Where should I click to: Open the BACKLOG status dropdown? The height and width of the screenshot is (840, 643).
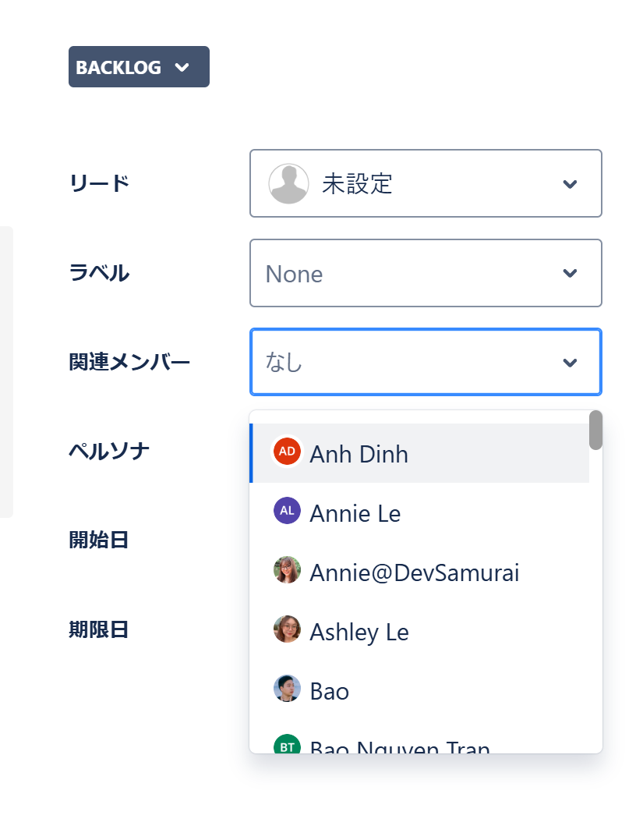coord(139,67)
